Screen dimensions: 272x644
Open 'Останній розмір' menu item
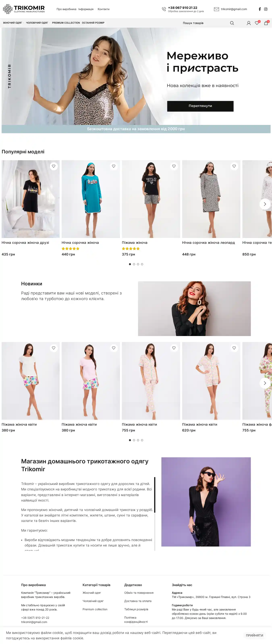(93, 23)
